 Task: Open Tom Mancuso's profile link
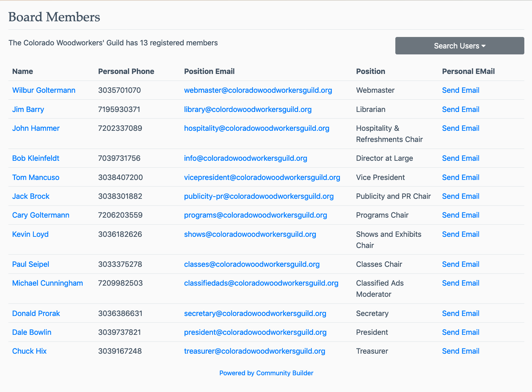(36, 178)
